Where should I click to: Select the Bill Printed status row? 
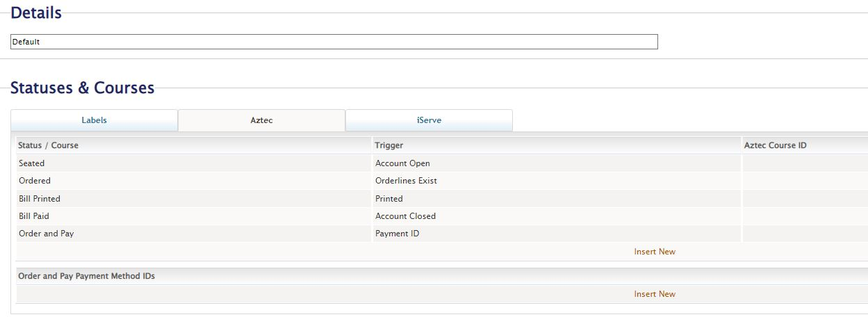click(x=40, y=199)
